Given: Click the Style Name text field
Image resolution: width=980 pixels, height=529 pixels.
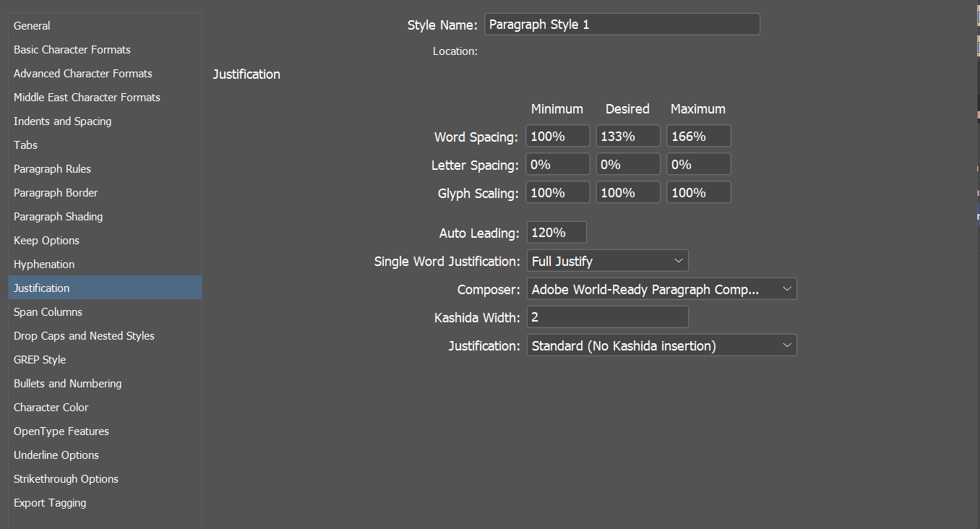Looking at the screenshot, I should 622,25.
